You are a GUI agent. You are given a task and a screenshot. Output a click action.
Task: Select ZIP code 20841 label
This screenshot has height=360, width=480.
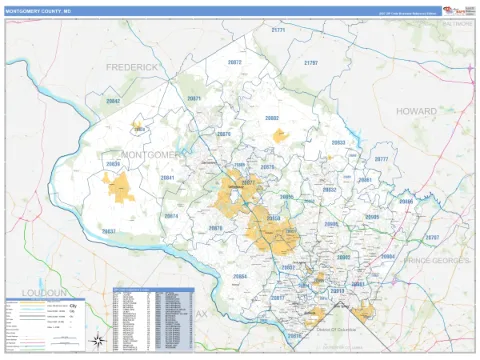click(167, 178)
